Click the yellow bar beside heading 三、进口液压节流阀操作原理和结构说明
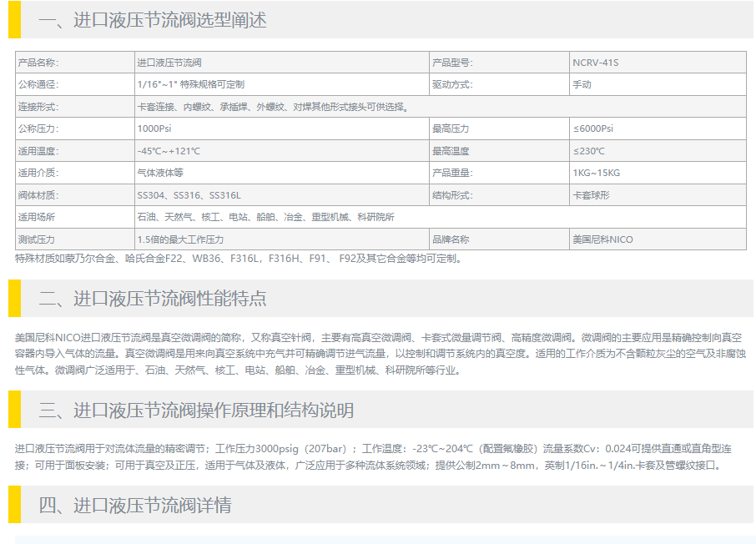Screen dimensions: 756x544 14,410
